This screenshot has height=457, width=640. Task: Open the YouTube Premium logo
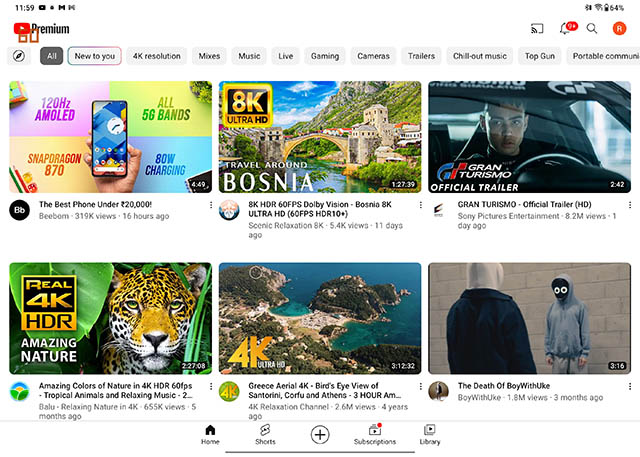pyautogui.click(x=41, y=29)
